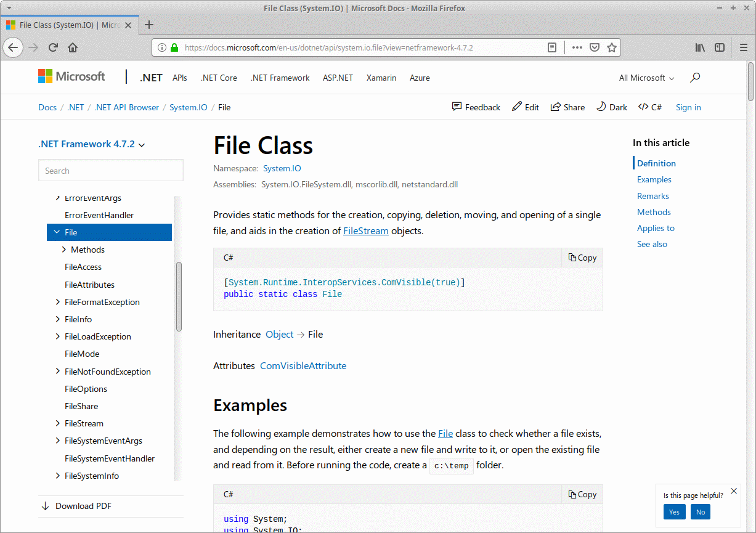The width and height of the screenshot is (756, 533).
Task: Open the C# language selector
Action: (650, 107)
